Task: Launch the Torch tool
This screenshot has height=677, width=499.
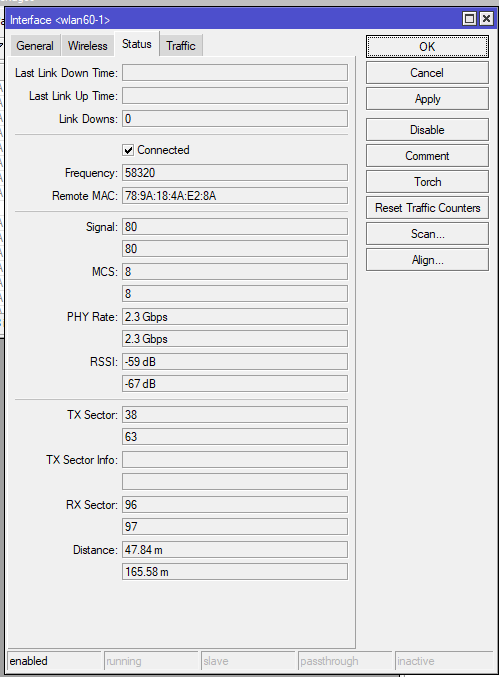Action: coord(427,182)
